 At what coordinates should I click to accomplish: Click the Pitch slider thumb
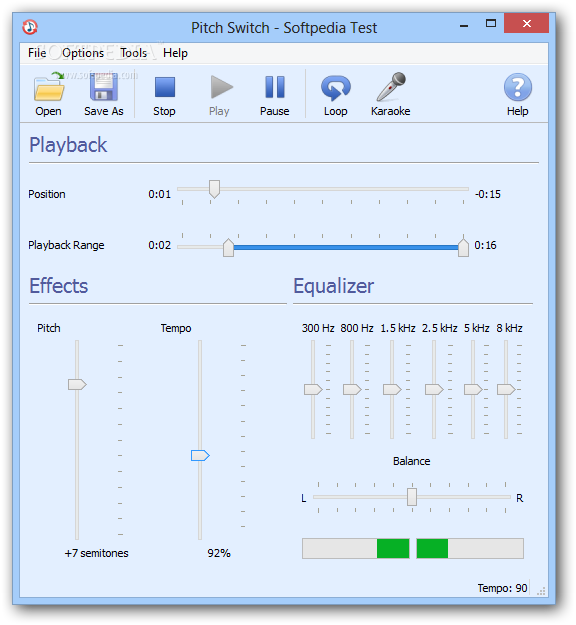[77, 385]
